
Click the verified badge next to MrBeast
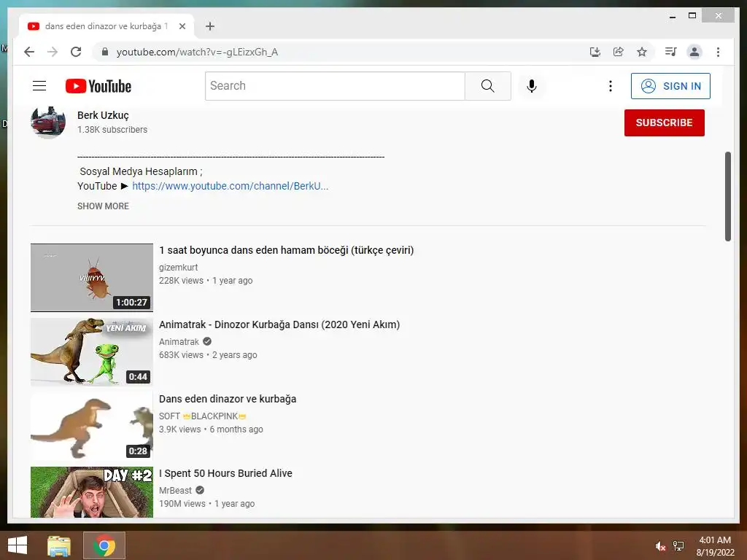coord(200,490)
